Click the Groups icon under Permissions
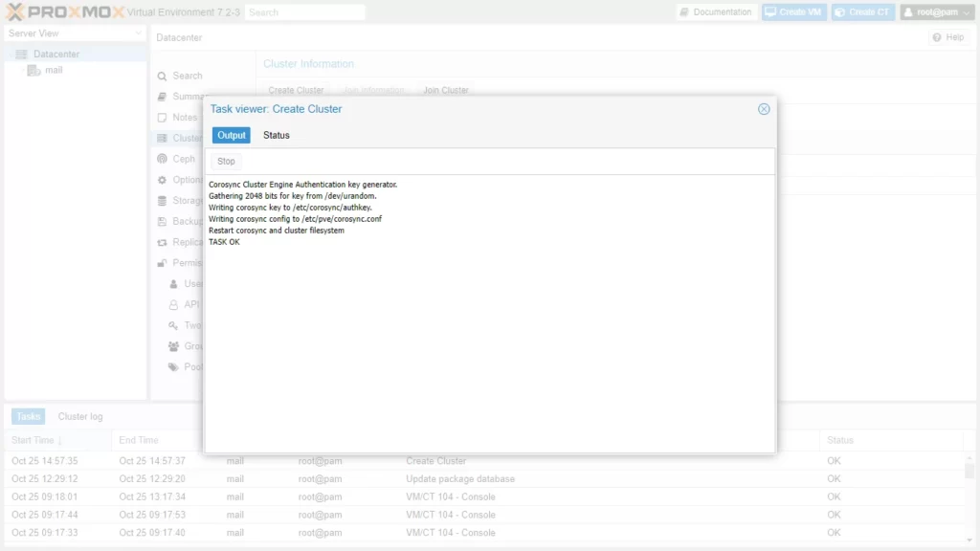The image size is (980, 551). pyautogui.click(x=173, y=346)
